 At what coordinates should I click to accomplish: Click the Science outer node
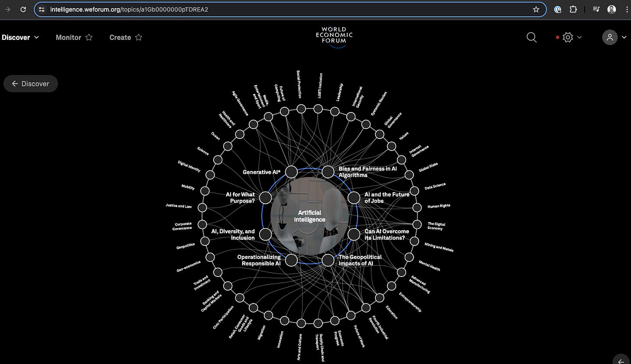click(x=218, y=160)
